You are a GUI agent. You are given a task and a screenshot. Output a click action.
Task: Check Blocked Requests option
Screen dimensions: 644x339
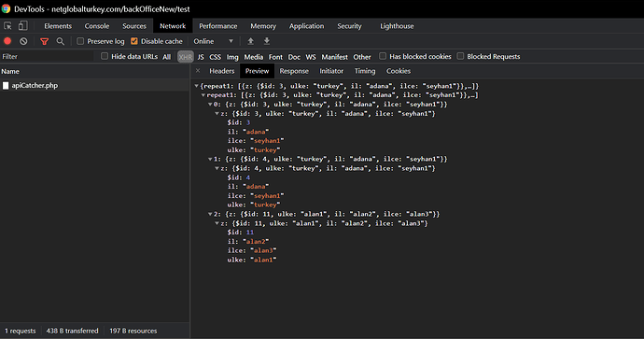pos(460,56)
